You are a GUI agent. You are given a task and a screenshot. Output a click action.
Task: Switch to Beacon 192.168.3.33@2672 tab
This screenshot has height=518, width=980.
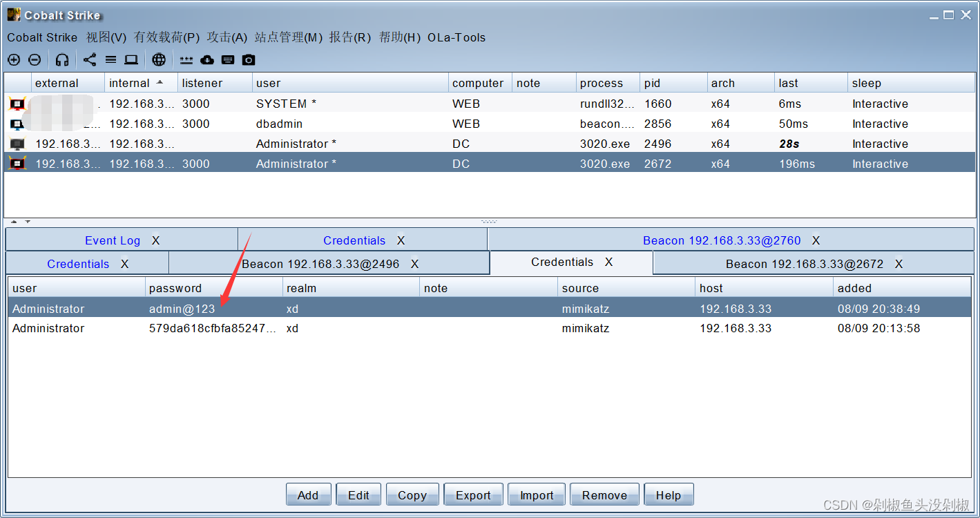(x=805, y=264)
